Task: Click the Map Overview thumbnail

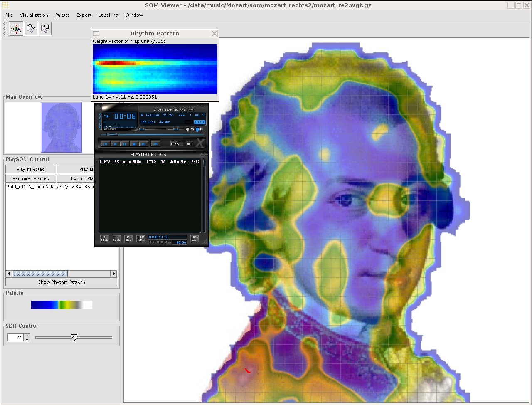Action: click(62, 128)
